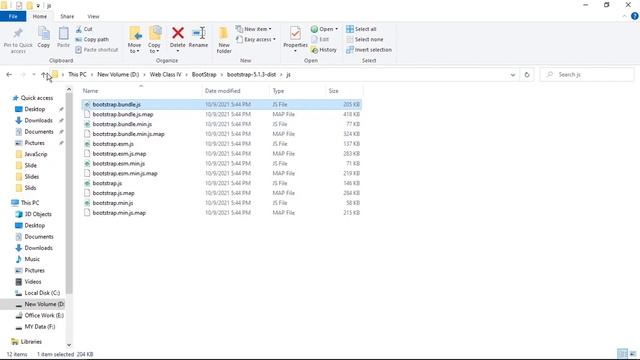Open the File menu tab

coord(13,16)
